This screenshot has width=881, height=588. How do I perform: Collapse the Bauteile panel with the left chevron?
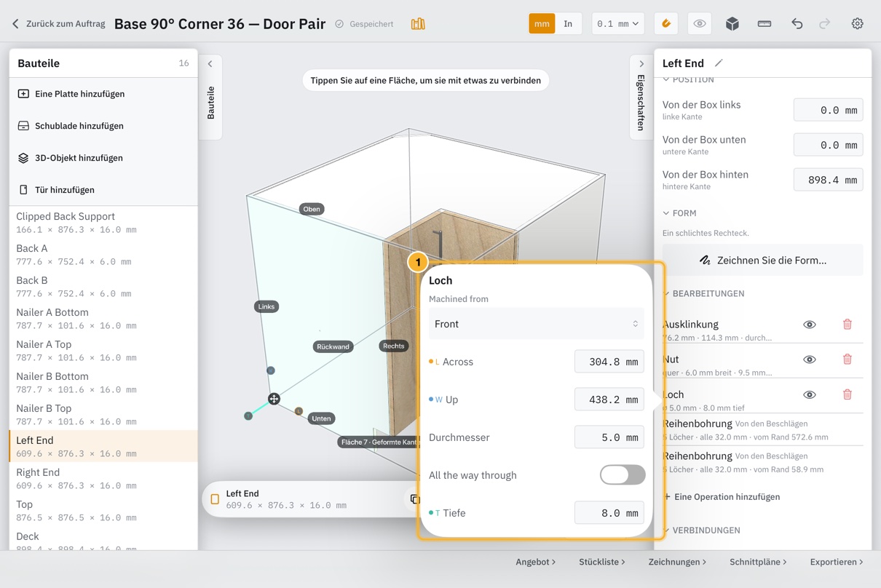point(210,64)
